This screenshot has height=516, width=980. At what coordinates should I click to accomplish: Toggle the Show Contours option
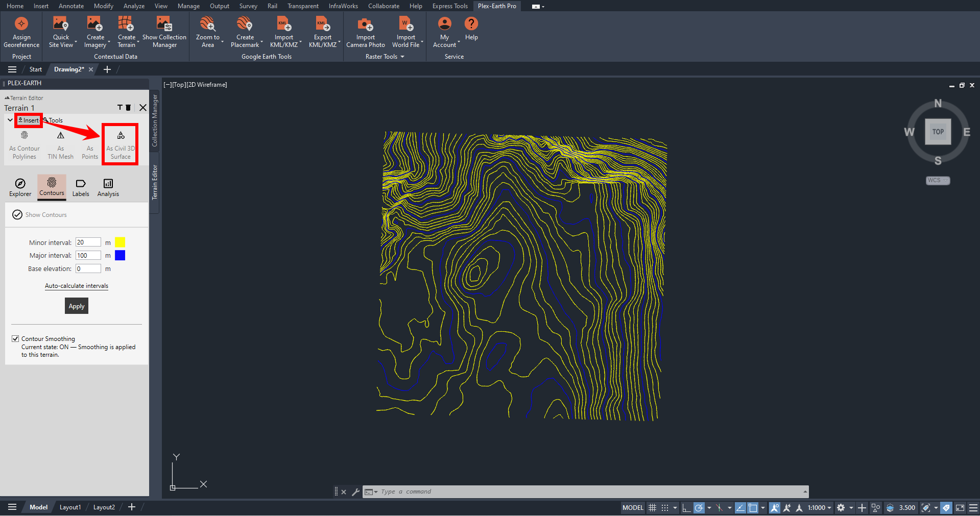click(17, 215)
